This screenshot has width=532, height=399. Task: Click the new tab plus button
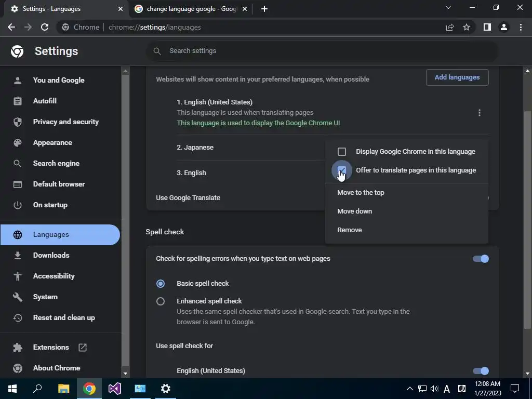pos(264,9)
